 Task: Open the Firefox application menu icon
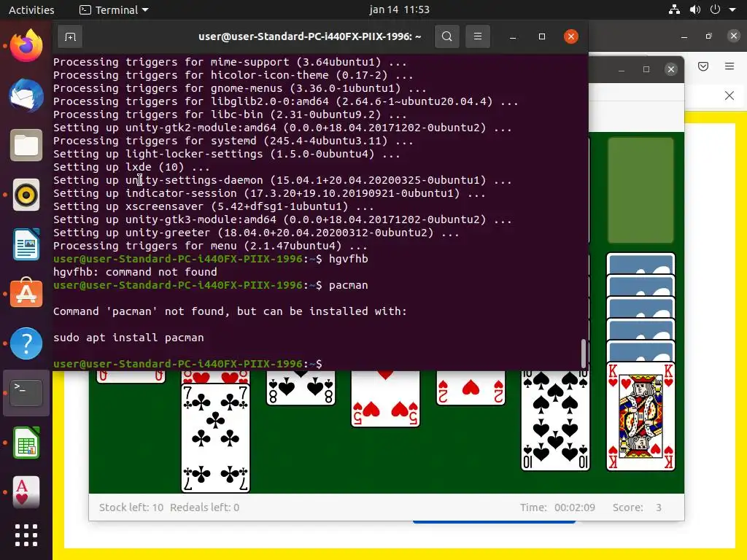[729, 66]
